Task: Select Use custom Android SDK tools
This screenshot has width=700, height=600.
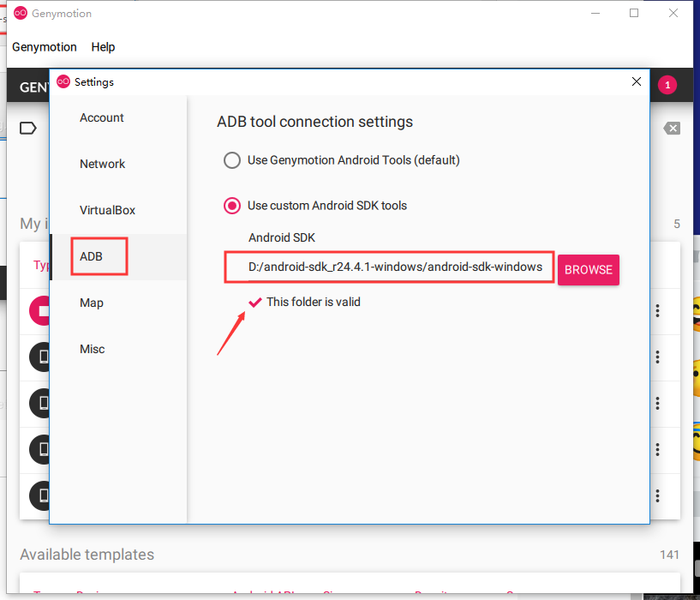Action: [x=231, y=206]
